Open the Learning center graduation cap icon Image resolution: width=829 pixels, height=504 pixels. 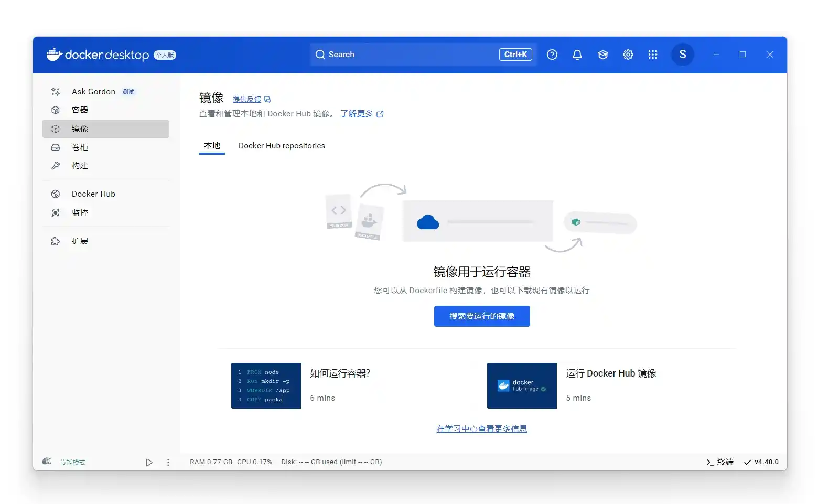coord(602,55)
